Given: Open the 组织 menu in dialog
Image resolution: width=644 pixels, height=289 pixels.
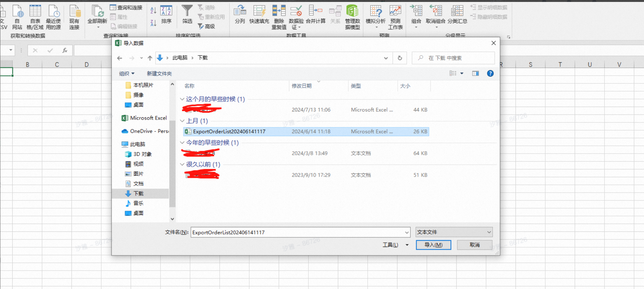Looking at the screenshot, I should (x=127, y=74).
